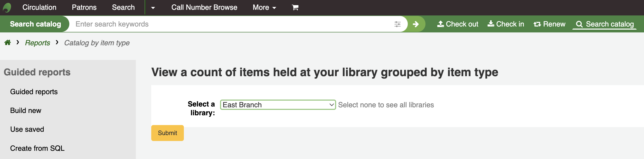The image size is (644, 159).
Task: Go home via the house icon
Action: [x=8, y=43]
